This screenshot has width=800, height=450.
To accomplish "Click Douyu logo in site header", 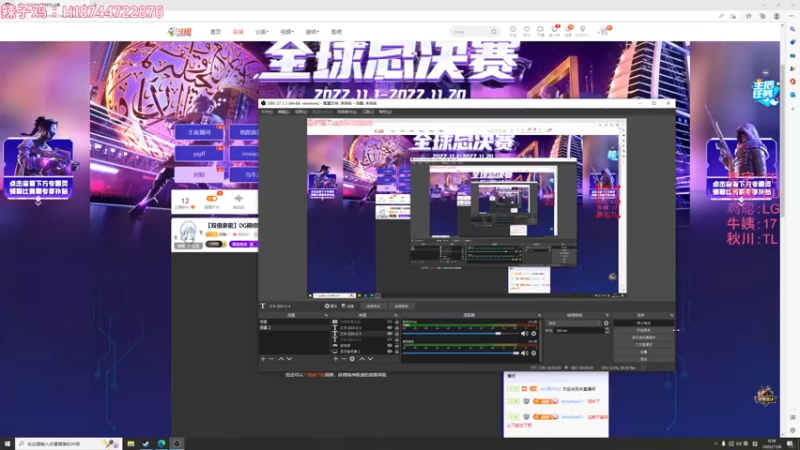I will [180, 32].
